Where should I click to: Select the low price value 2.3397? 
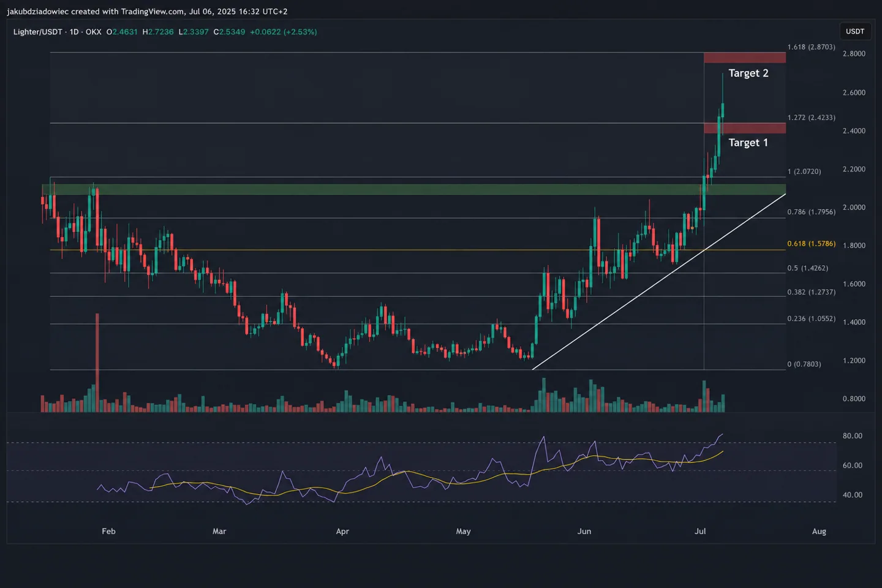pos(196,32)
